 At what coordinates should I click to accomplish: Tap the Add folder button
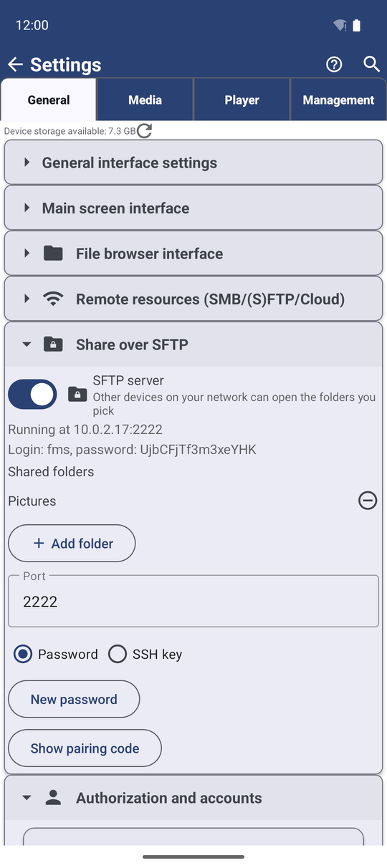(x=72, y=544)
